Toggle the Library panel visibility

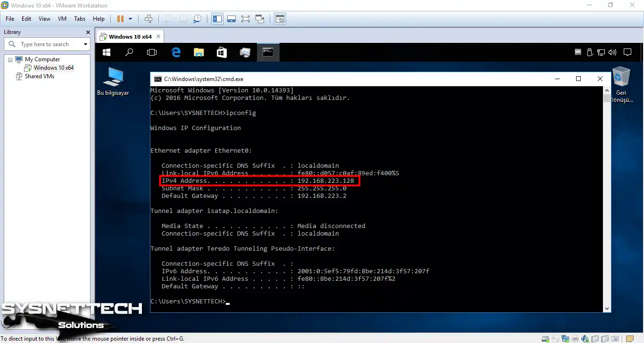coord(217,19)
